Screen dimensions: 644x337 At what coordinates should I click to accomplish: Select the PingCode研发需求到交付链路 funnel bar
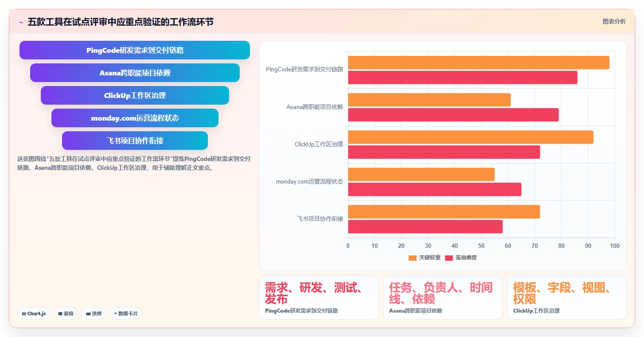(135, 50)
